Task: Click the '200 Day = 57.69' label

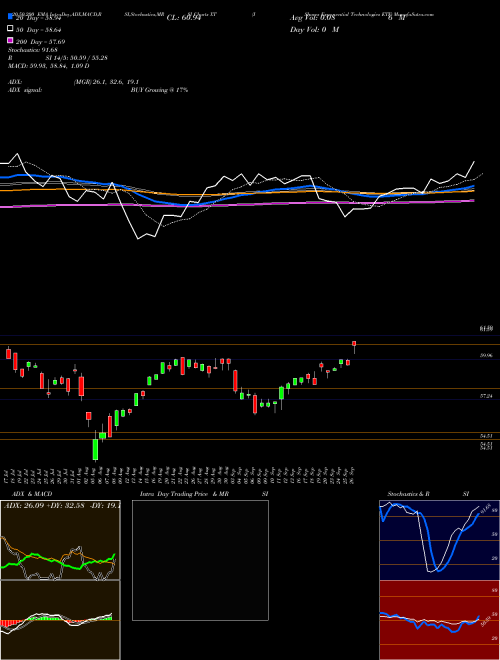Action: [40, 42]
